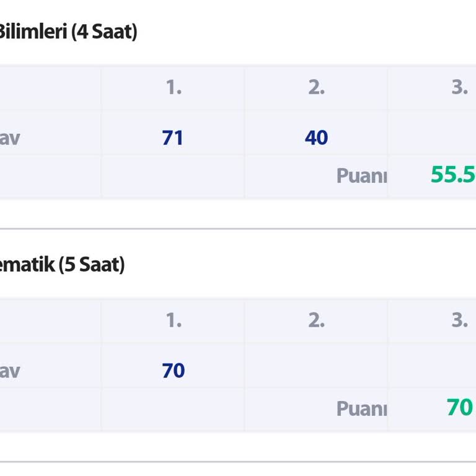Select second exam score 40
Viewport: 476px width, 476px height.
tap(316, 138)
